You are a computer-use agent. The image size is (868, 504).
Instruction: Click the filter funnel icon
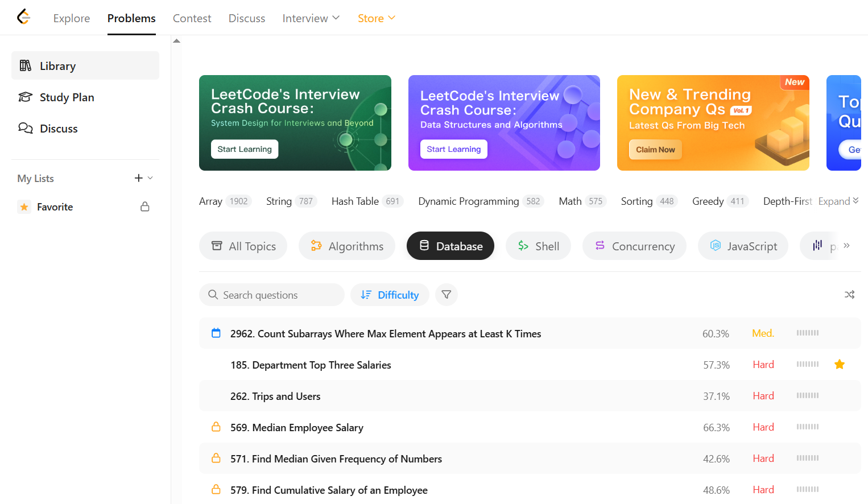click(x=447, y=295)
